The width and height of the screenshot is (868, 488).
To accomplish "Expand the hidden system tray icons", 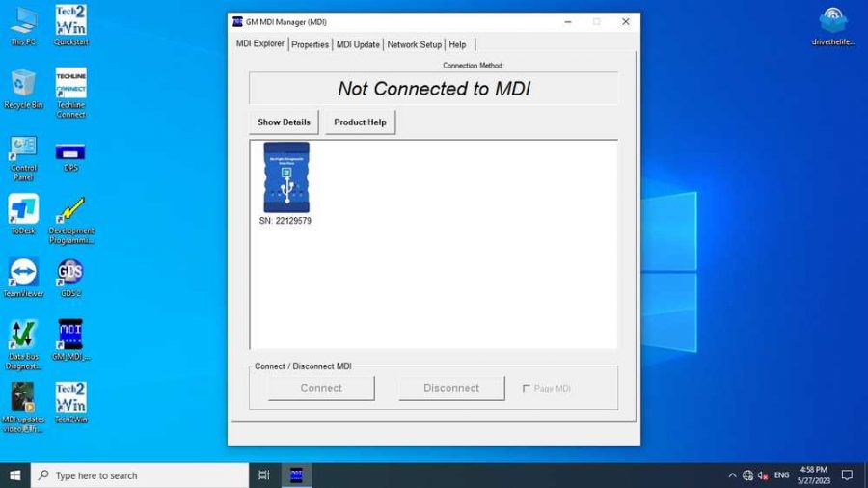I will (732, 475).
